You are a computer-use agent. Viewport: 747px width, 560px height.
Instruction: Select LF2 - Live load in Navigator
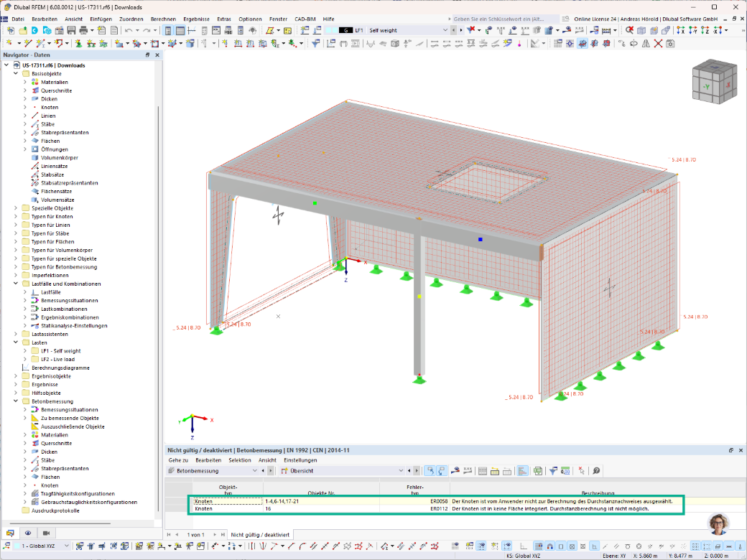tap(57, 360)
